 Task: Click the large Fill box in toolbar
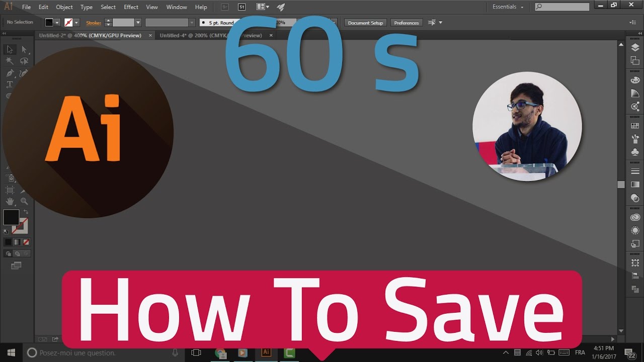coord(11,217)
